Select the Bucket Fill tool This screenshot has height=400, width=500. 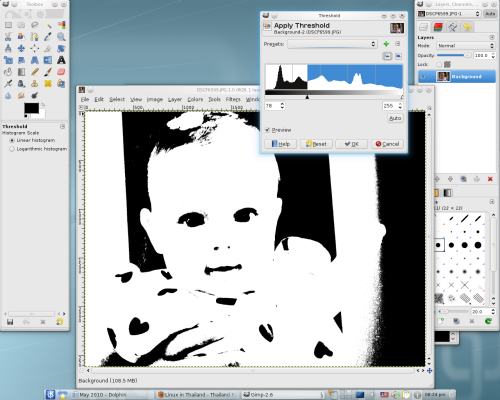click(8, 72)
